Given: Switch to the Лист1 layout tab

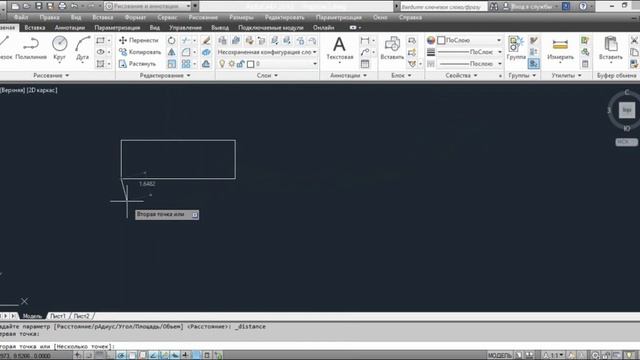Looking at the screenshot, I should 58,316.
